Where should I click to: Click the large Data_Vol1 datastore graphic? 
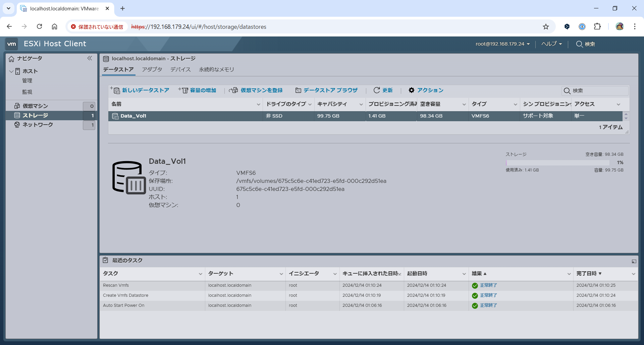(x=129, y=178)
